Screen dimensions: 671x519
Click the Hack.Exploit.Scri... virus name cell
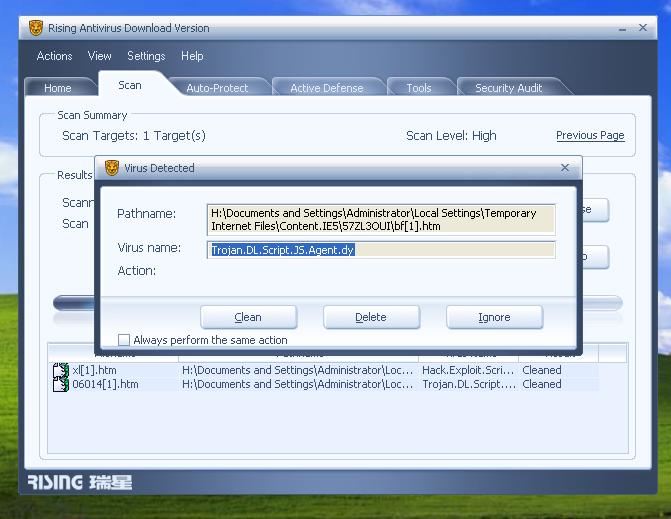(468, 370)
